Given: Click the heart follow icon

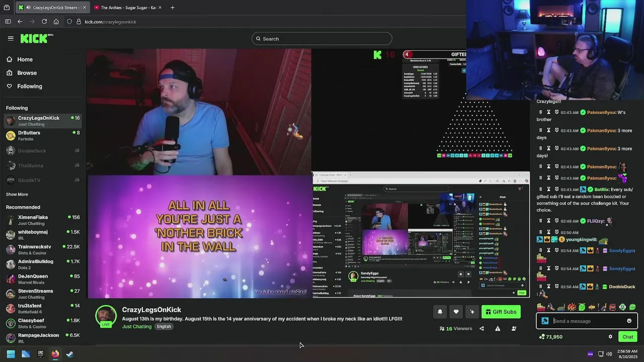Looking at the screenshot, I should (x=456, y=312).
